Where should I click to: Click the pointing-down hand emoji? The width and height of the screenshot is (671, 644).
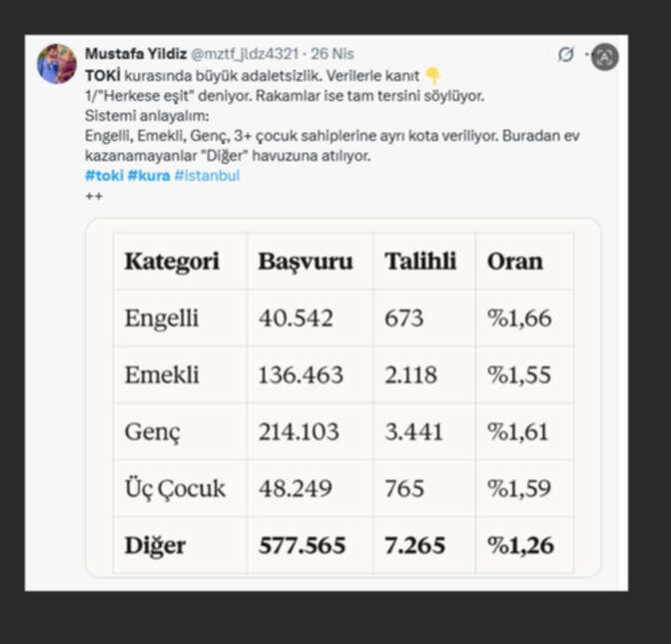click(432, 75)
